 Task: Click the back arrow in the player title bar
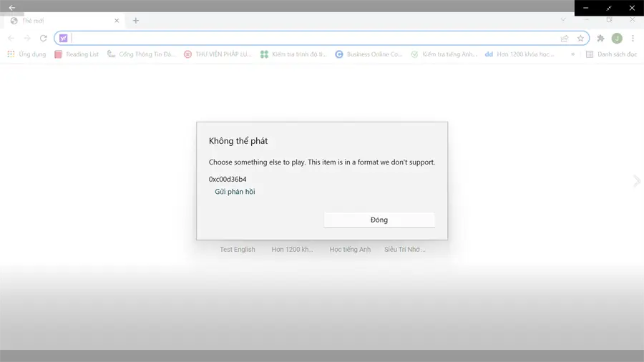(12, 7)
